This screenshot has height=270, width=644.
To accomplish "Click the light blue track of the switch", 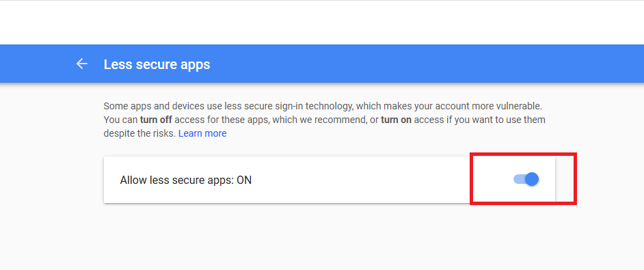I will [519, 179].
